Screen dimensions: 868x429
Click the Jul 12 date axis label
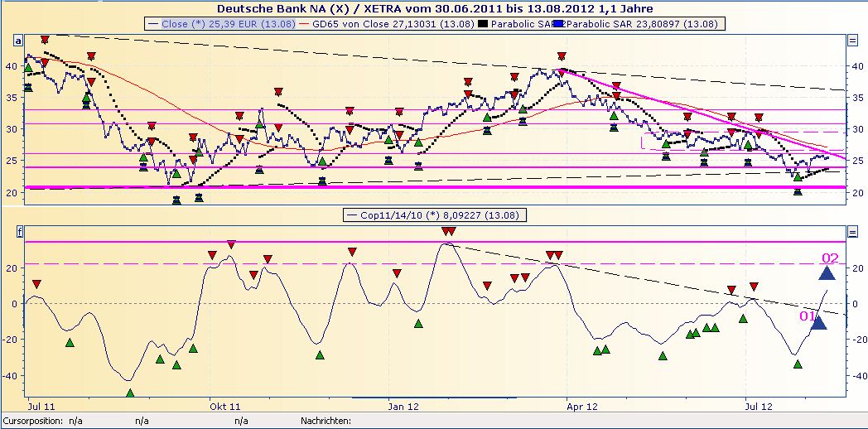pos(759,406)
